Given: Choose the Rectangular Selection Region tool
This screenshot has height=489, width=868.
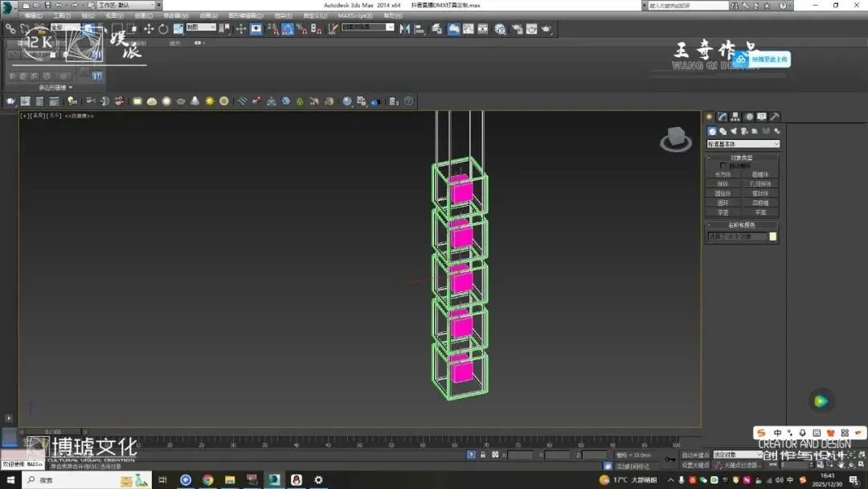Looking at the screenshot, I should tap(117, 29).
